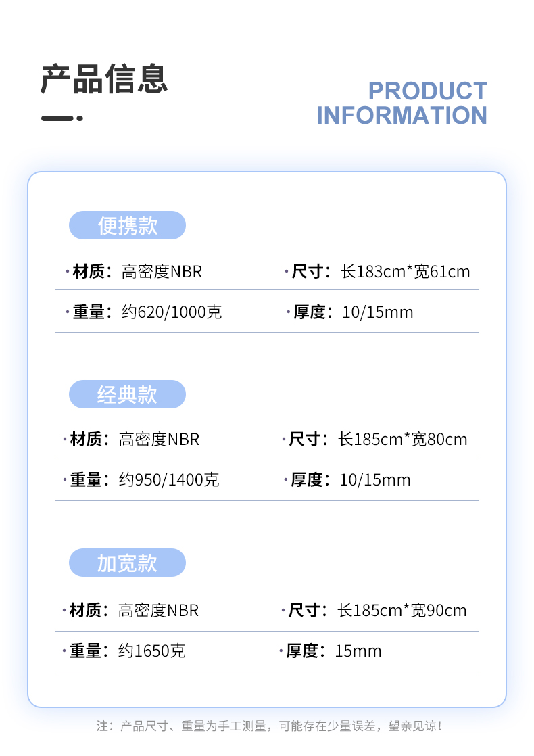Click the PRODUCT INFORMATION English title
The image size is (534, 756).
(x=402, y=103)
